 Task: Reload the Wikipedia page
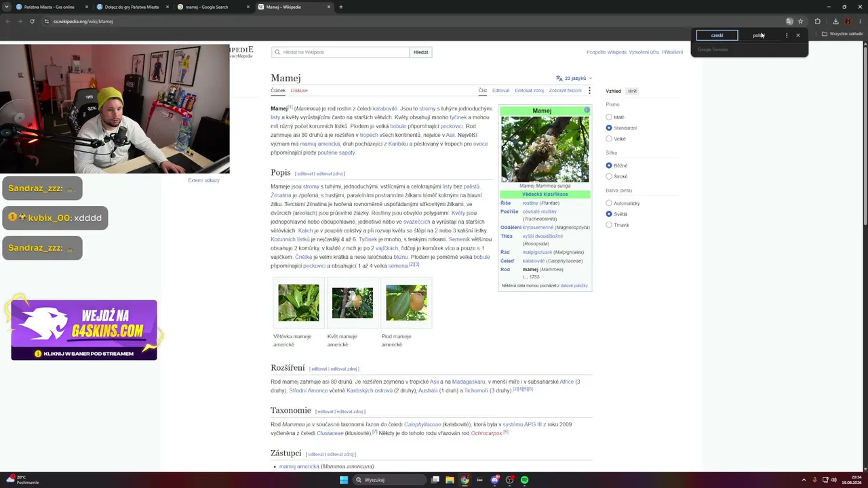click(32, 21)
